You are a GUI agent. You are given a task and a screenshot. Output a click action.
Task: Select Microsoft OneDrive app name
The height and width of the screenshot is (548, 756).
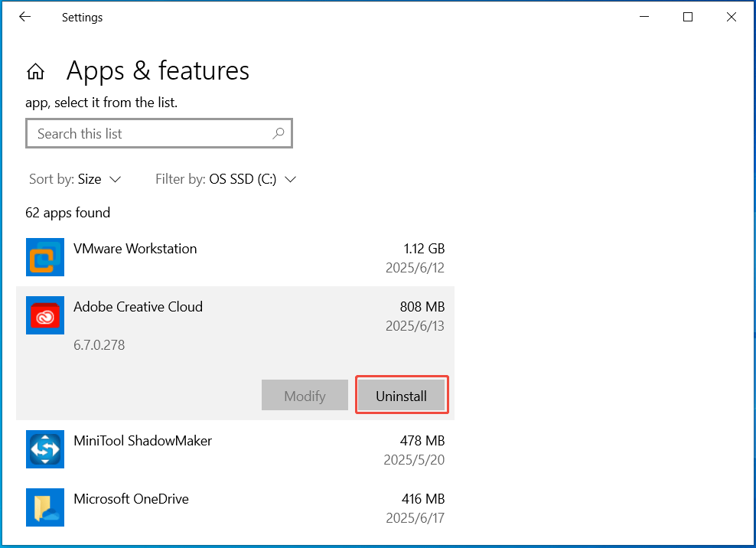point(131,499)
